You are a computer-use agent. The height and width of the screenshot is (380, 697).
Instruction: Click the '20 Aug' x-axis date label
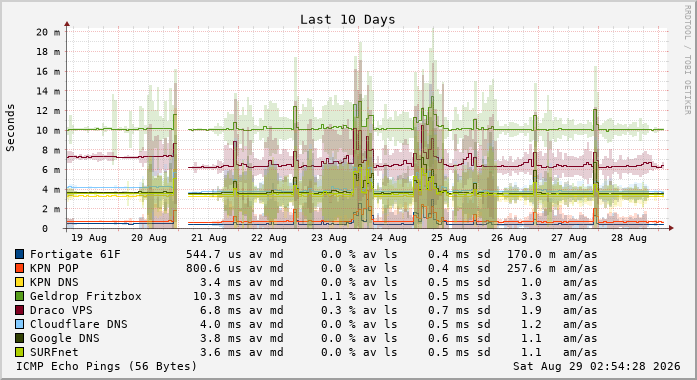tap(149, 238)
